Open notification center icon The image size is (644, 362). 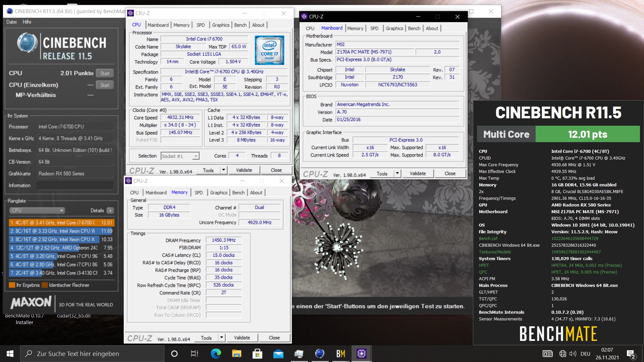click(x=631, y=354)
